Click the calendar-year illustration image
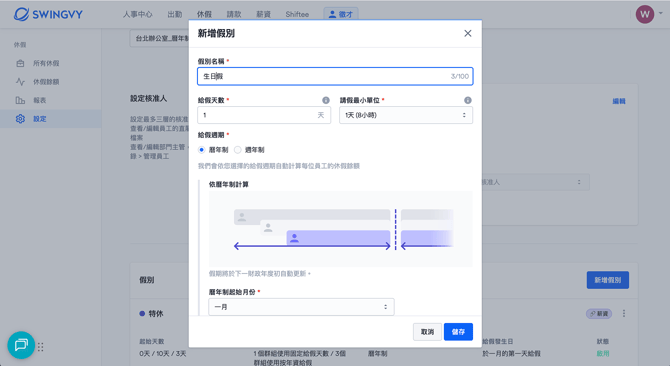This screenshot has height=366, width=670. (341, 229)
